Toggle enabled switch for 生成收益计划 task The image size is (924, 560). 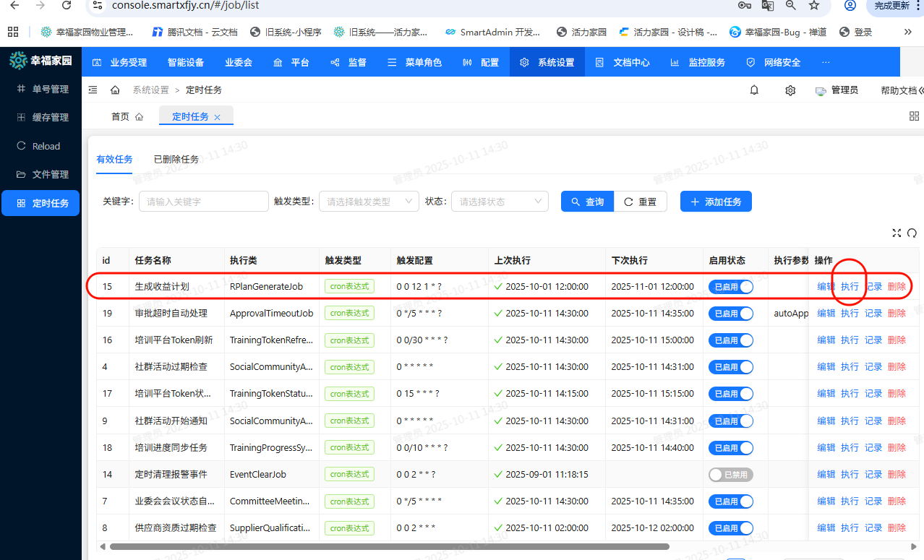pos(730,287)
